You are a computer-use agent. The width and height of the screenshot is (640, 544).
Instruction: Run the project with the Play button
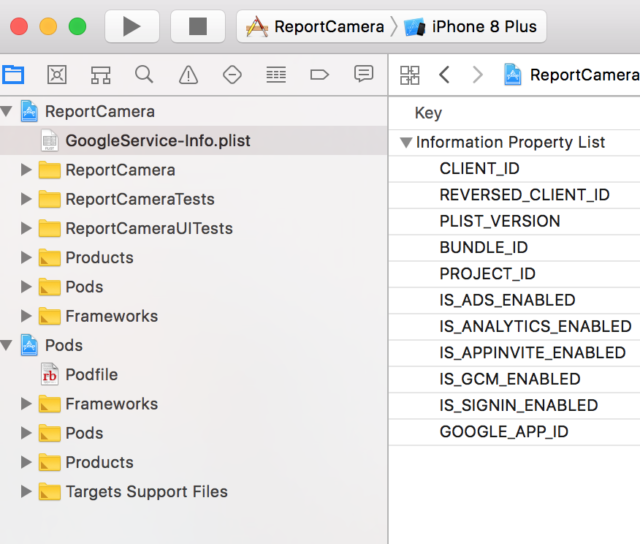132,27
